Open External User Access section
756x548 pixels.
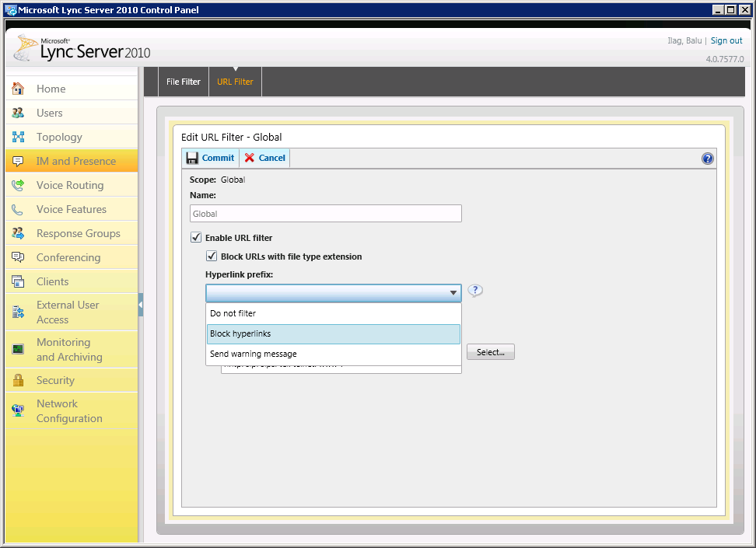72,312
